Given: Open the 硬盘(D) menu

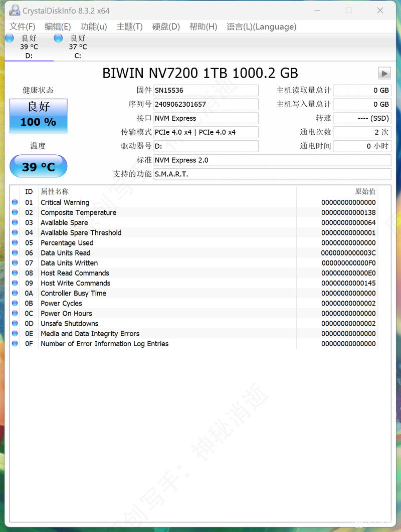Looking at the screenshot, I should [166, 27].
